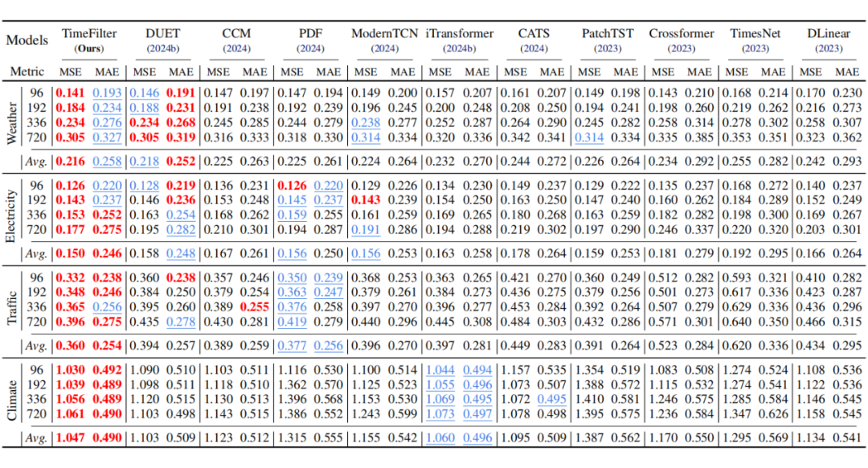Click the TimeFilter column header

pos(89,34)
